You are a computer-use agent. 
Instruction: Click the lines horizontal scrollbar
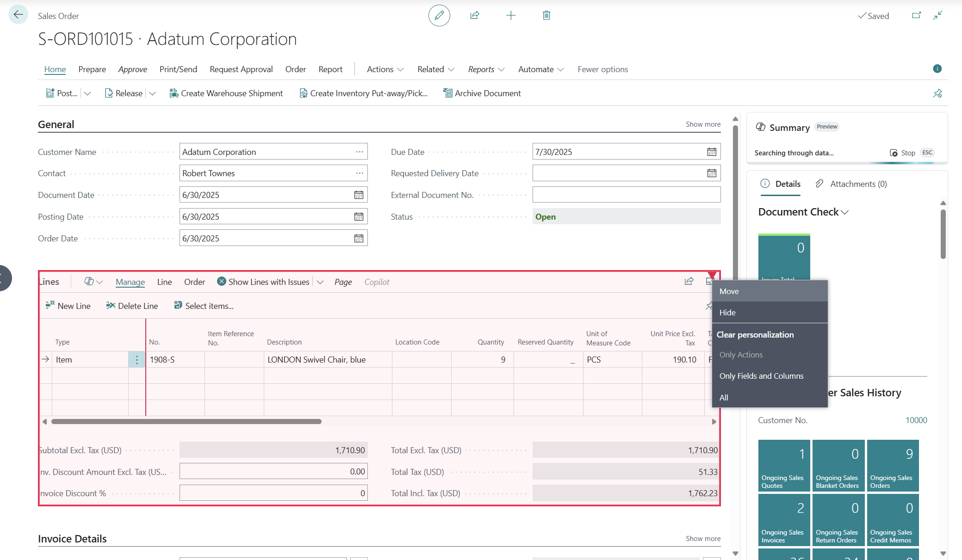click(x=186, y=422)
